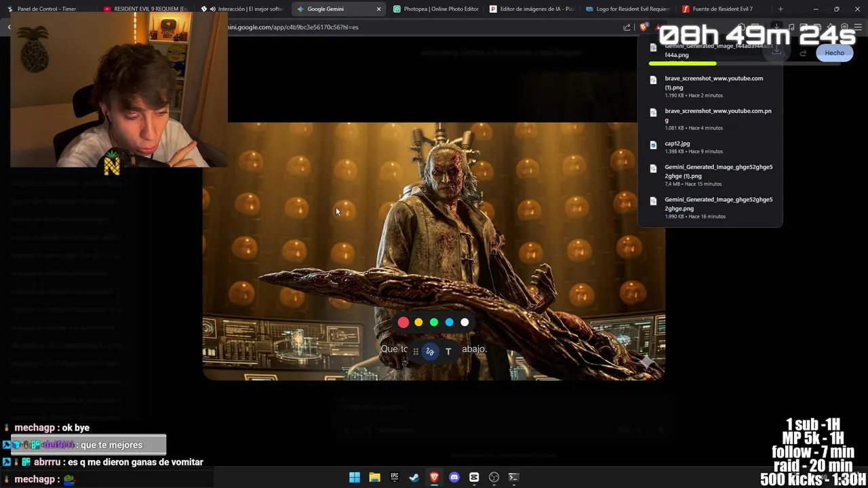
Task: Open the cap12.jpg download entry
Action: pyautogui.click(x=710, y=147)
